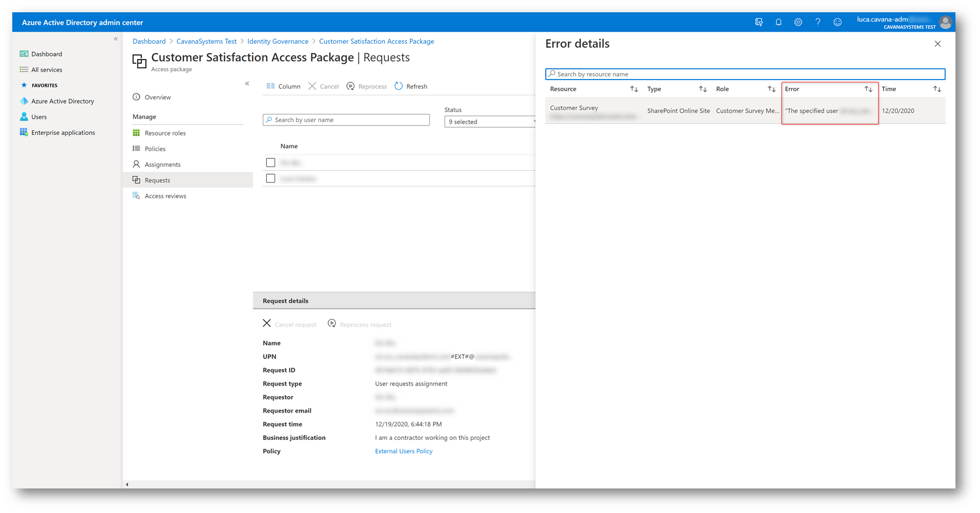Open the External Users Policy link
980x513 pixels.
404,451
